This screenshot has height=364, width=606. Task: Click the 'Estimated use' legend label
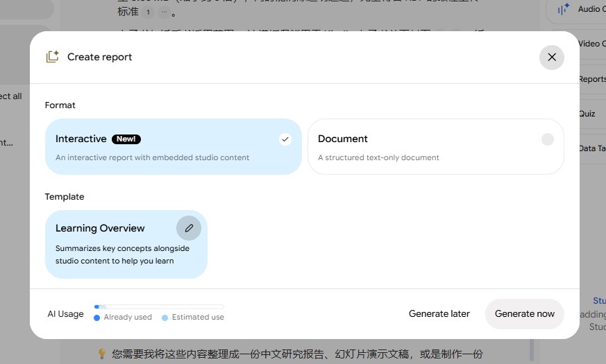click(198, 318)
